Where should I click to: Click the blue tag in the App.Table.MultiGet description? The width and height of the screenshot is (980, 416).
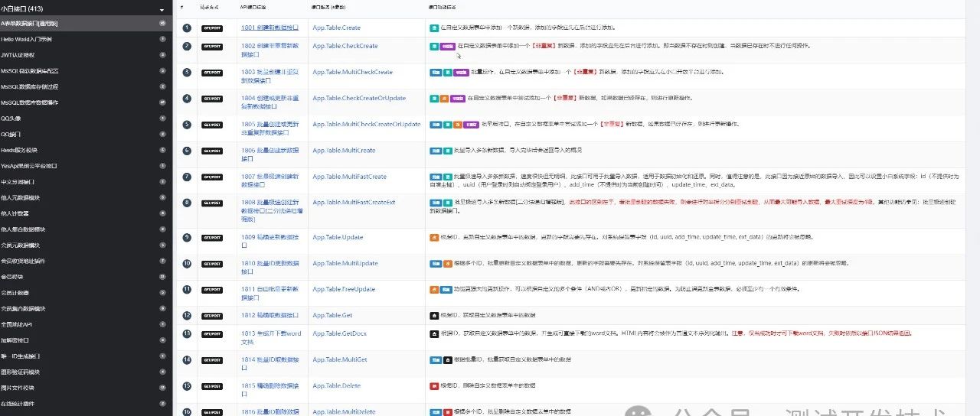[x=436, y=359]
